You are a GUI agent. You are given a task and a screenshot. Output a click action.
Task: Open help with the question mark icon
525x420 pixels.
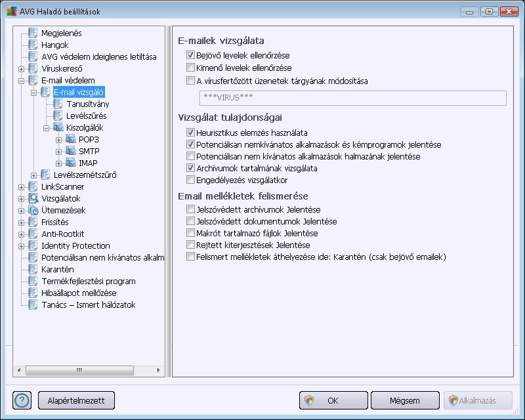(22, 400)
